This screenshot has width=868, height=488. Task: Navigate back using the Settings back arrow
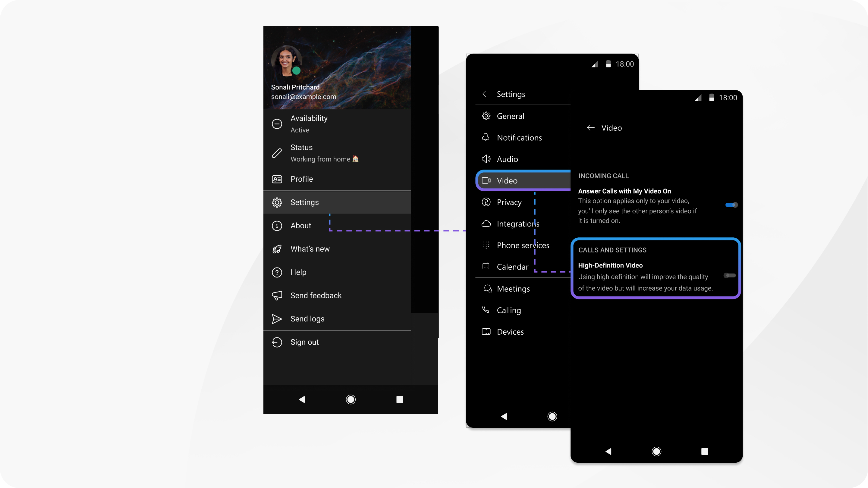click(485, 94)
